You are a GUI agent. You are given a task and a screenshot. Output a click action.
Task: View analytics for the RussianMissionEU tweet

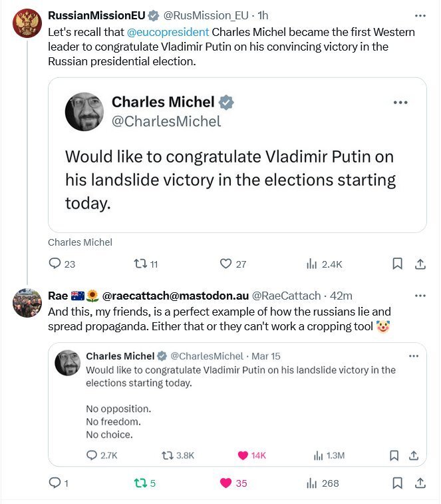click(x=311, y=264)
